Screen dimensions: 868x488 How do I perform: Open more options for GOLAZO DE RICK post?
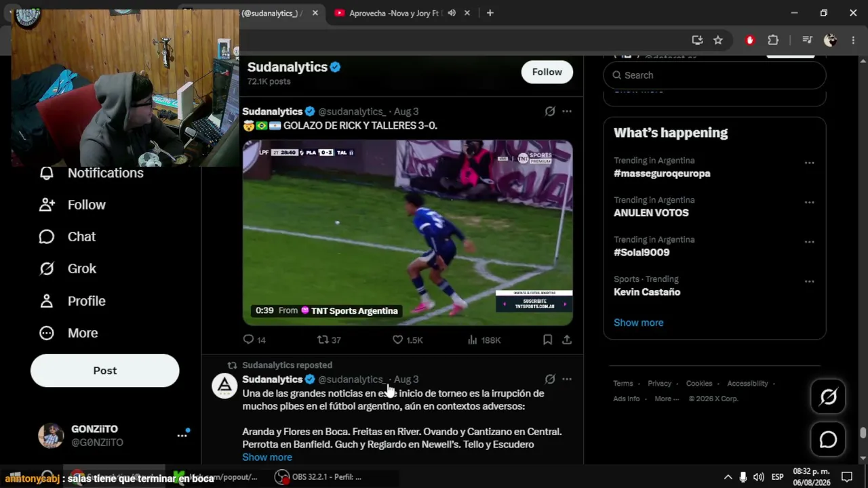coord(567,111)
